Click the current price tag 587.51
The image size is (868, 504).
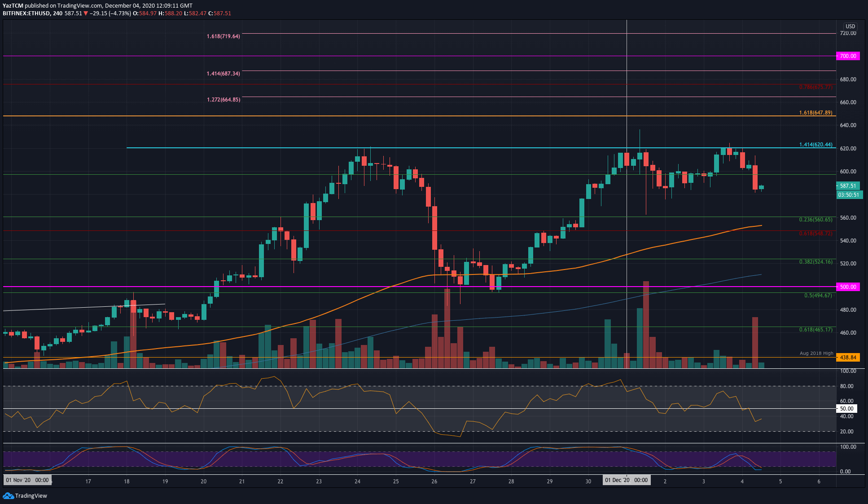[x=848, y=186]
